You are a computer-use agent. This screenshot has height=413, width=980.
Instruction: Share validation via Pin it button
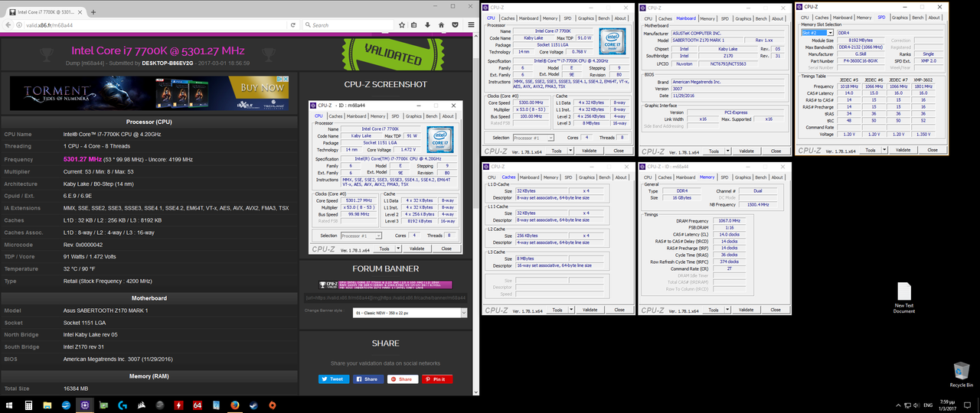click(x=437, y=379)
